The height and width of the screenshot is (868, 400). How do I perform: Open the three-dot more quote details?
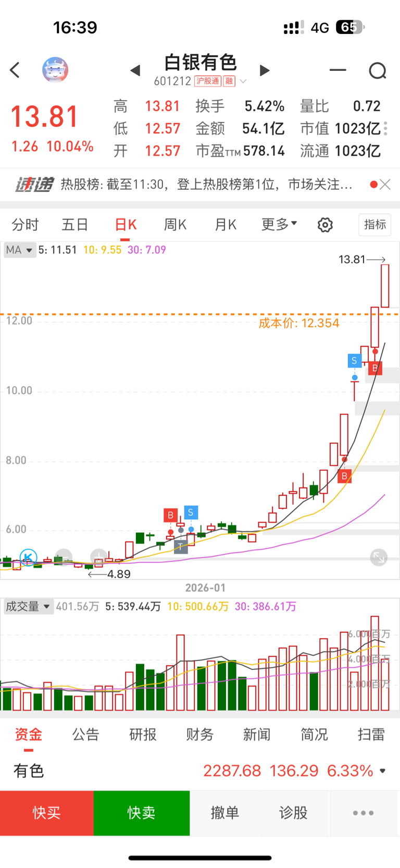386,128
